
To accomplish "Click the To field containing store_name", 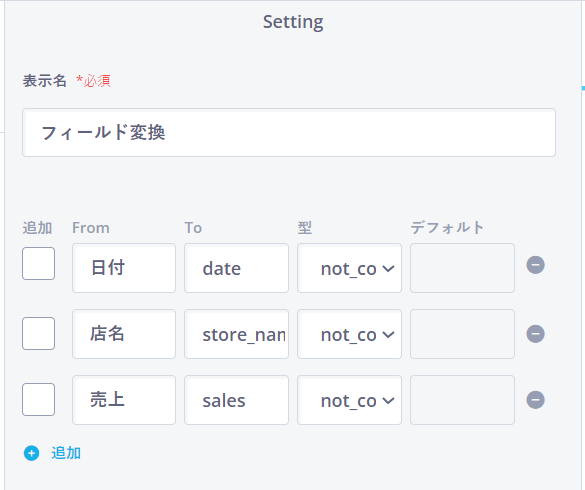I will tap(237, 334).
